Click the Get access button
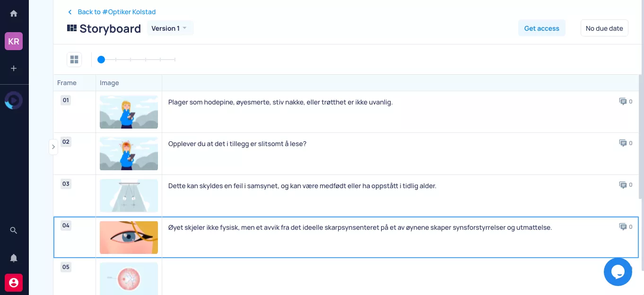 coord(541,28)
